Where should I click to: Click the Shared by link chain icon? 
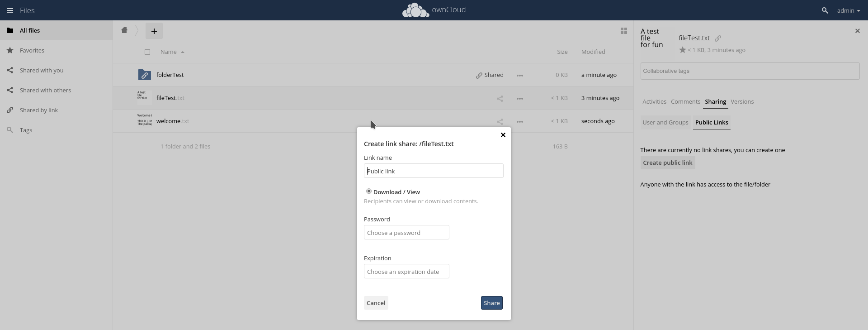click(x=10, y=110)
